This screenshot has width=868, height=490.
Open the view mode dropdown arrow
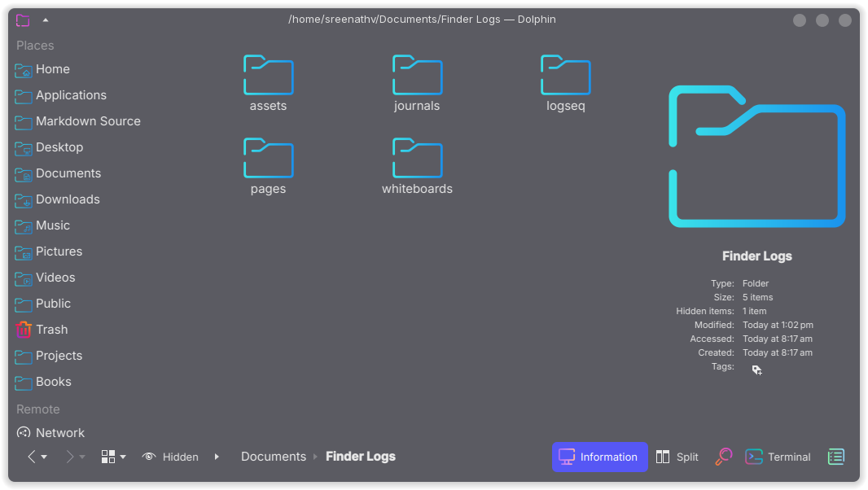point(123,457)
